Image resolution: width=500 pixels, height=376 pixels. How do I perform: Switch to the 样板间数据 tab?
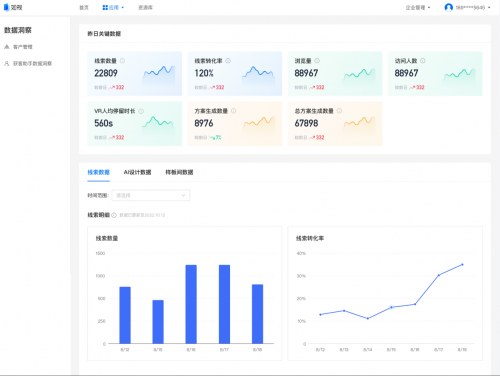(x=179, y=172)
